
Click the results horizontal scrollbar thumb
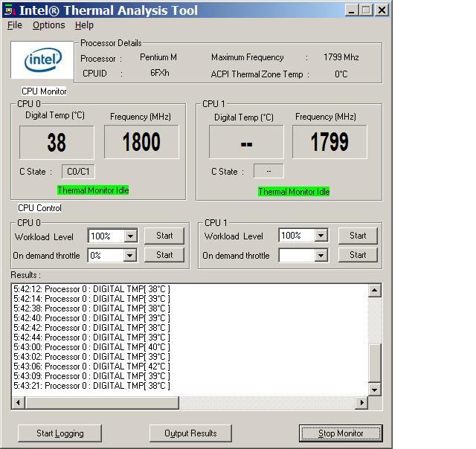102,403
